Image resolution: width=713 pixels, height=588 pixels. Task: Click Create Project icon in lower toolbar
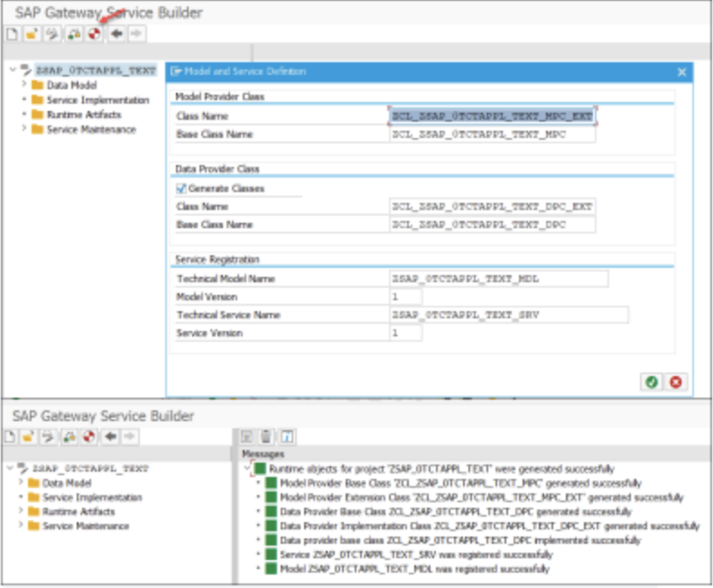click(x=10, y=436)
